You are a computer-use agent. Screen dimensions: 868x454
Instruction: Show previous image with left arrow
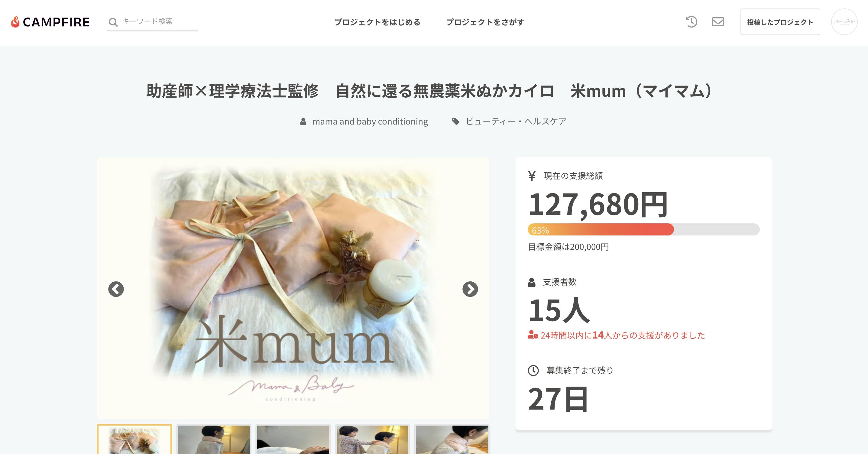(116, 289)
